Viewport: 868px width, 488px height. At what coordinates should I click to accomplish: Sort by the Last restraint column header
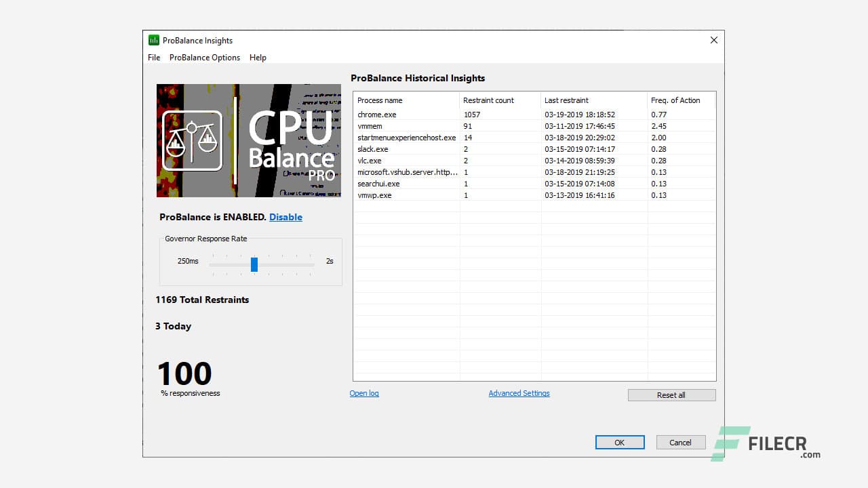click(566, 100)
